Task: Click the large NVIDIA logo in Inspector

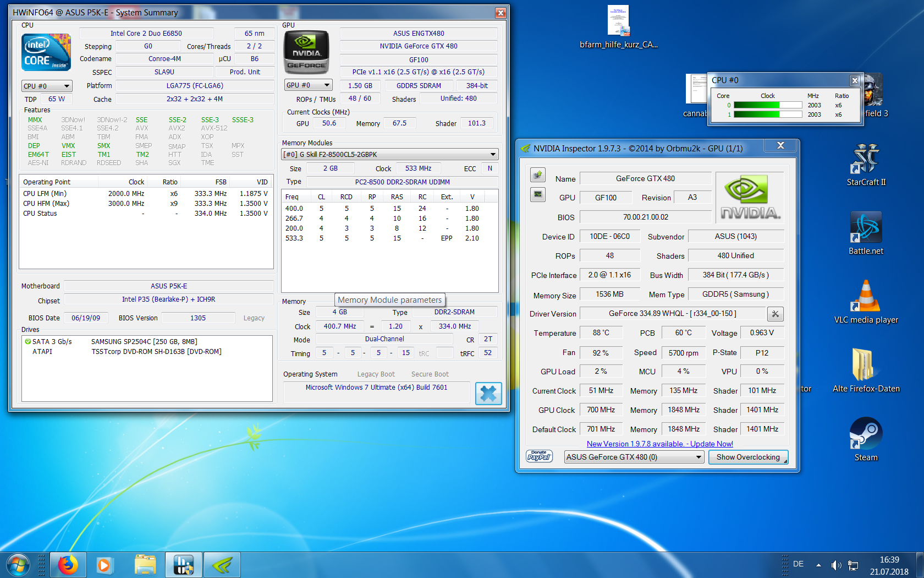Action: point(750,198)
